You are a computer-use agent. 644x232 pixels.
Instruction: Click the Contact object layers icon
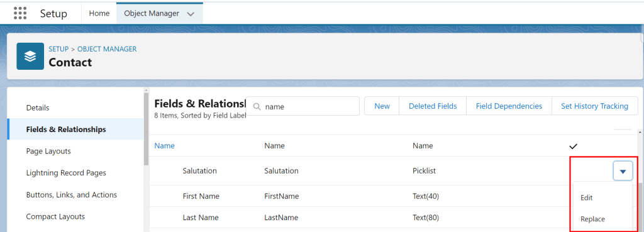click(x=30, y=56)
